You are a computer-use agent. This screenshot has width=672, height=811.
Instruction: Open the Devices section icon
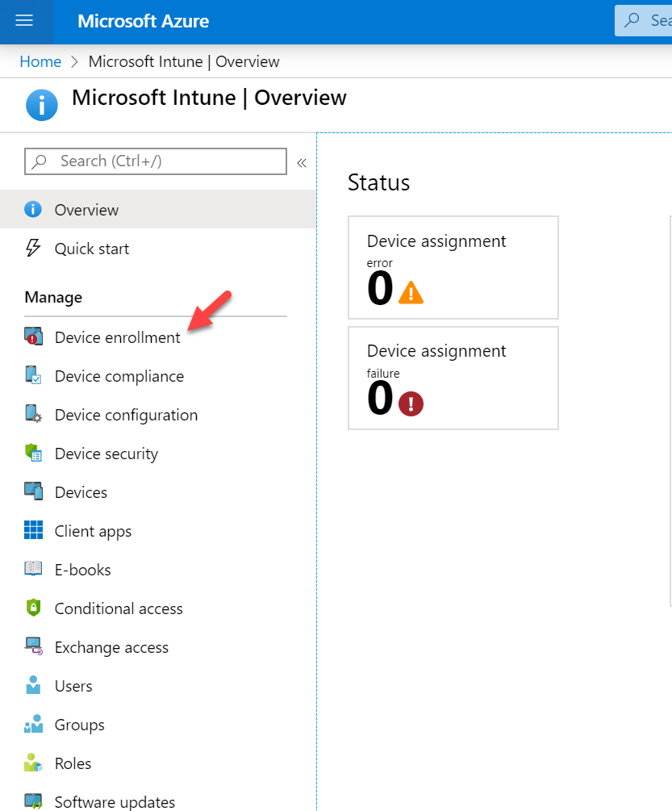[x=34, y=492]
